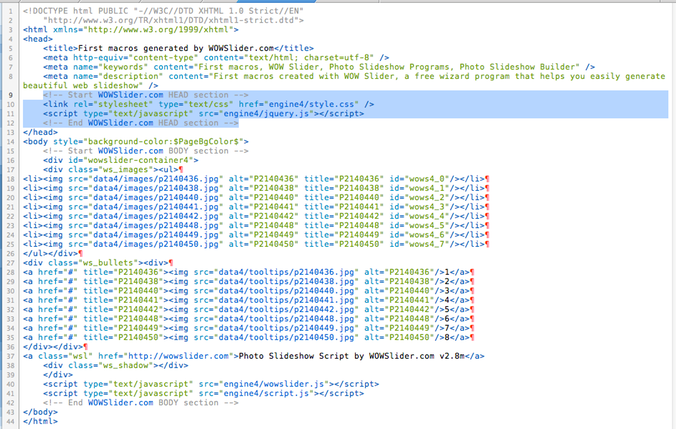This screenshot has width=676, height=429.
Task: Click the tooltip anchor line ending in 3
Action: (x=249, y=291)
